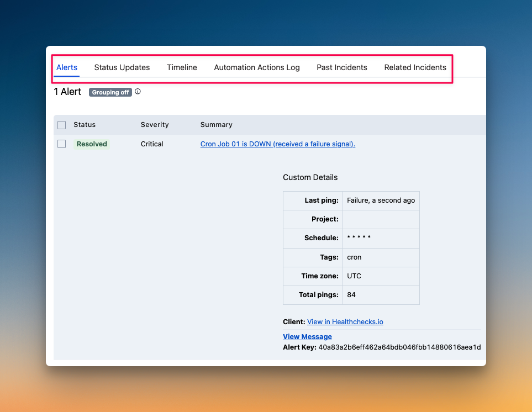
Task: Click the Resolved status badge
Action: point(91,144)
